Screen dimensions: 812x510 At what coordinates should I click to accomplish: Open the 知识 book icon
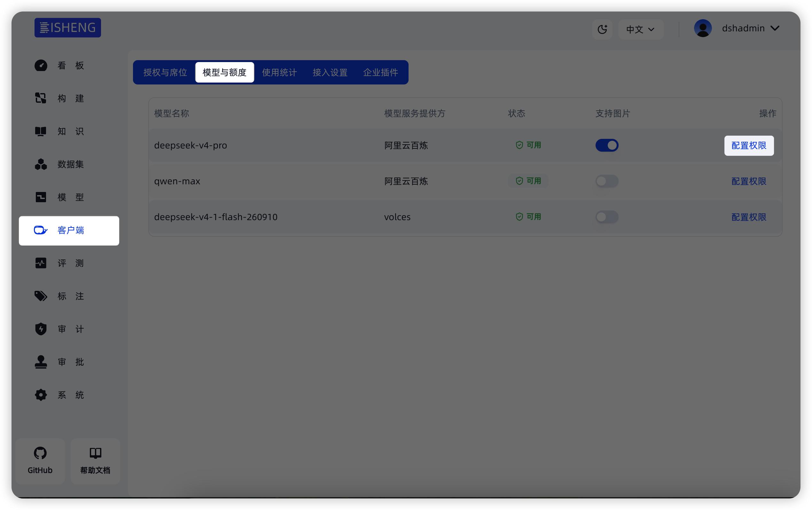point(41,131)
